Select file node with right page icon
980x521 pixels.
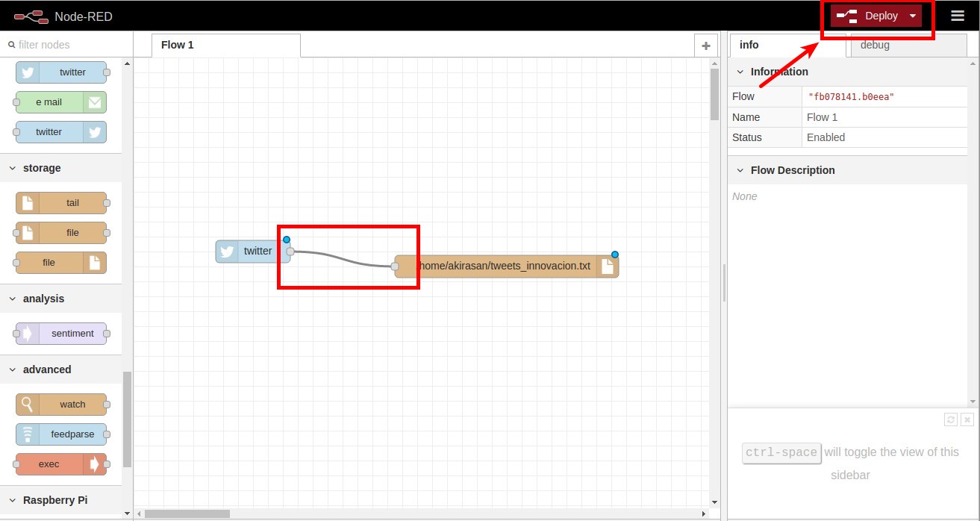tap(61, 263)
